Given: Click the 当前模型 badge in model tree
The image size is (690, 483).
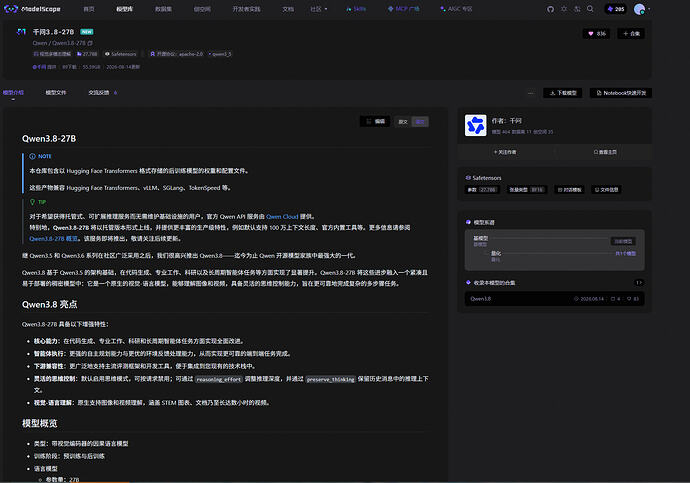Looking at the screenshot, I should pyautogui.click(x=623, y=241).
